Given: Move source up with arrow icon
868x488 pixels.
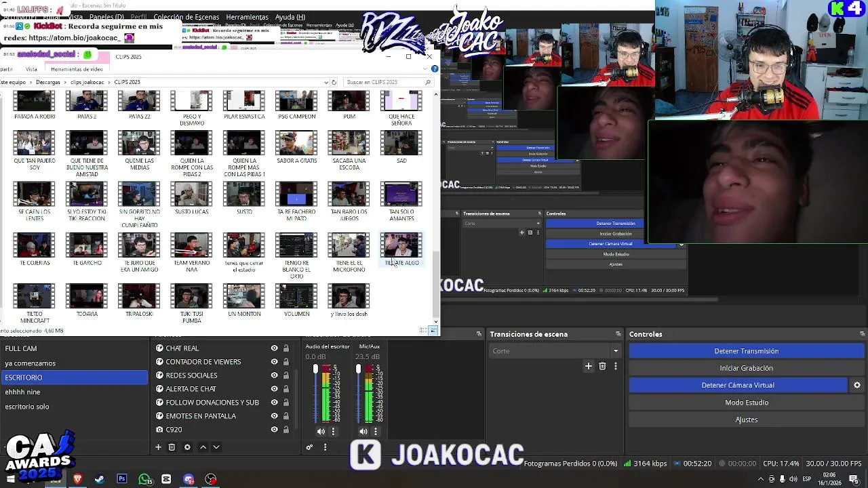Looking at the screenshot, I should (x=203, y=447).
